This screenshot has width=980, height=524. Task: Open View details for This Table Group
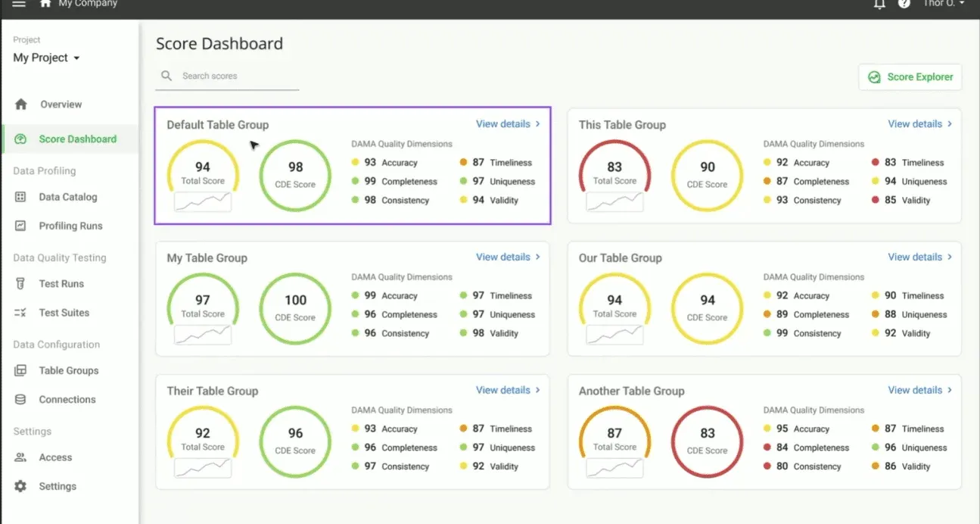[914, 124]
